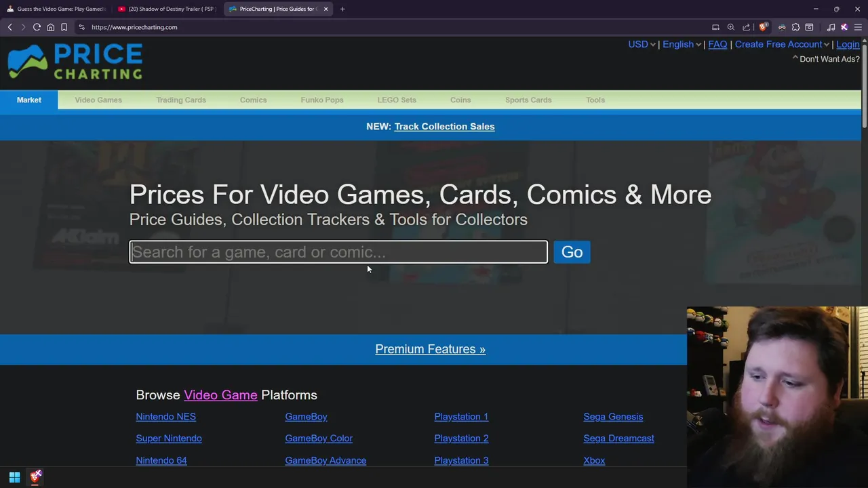Open the extensions puzzle piece icon
Viewport: 868px width, 488px height.
point(795,27)
